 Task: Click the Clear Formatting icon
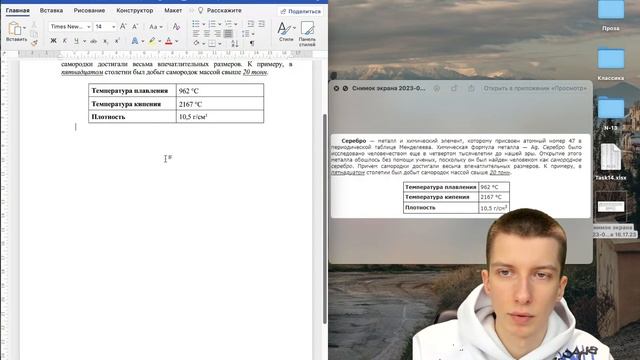(176, 27)
